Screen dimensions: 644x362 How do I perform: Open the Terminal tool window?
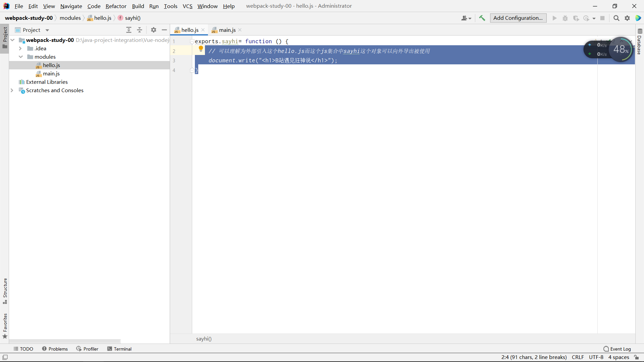(119, 349)
